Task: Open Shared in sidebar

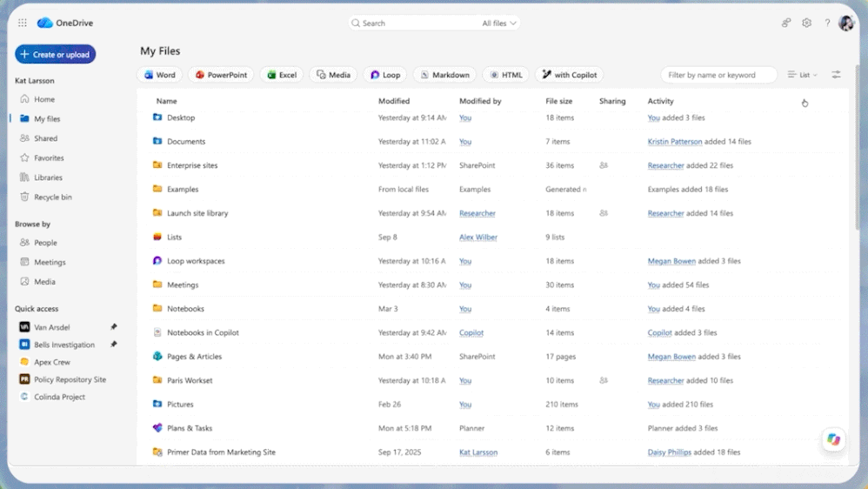Action: (x=45, y=137)
